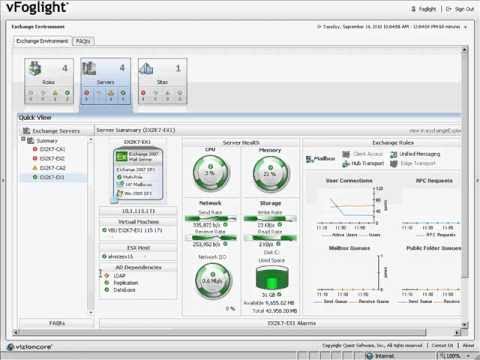Click the Mailbox role icon
This screenshot has width=480, height=360.
310,159
